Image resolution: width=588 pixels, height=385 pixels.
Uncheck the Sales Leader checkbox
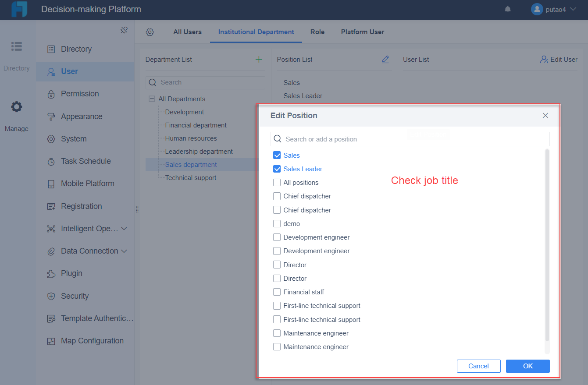tap(277, 169)
